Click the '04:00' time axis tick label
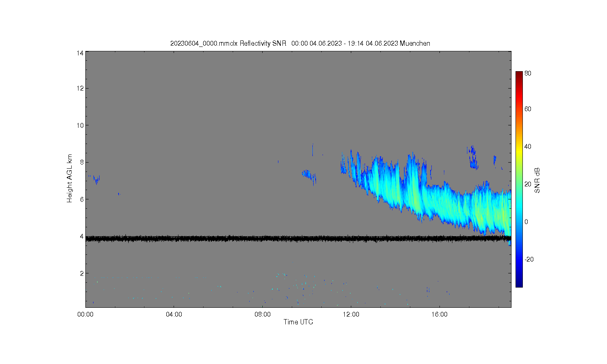The image size is (607, 364). click(x=174, y=314)
